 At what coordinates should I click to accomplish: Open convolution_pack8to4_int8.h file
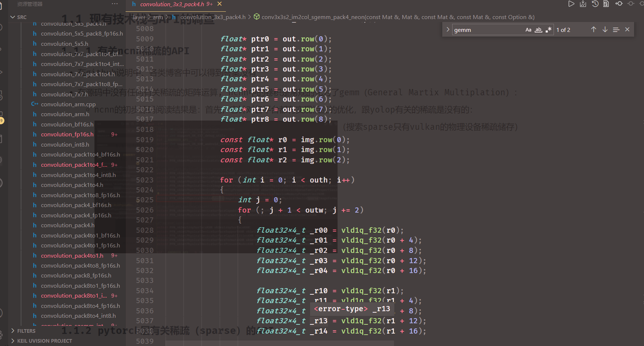click(x=78, y=316)
